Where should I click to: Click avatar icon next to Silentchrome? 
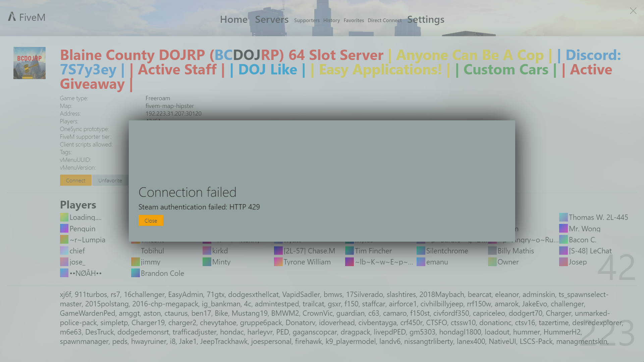click(x=421, y=250)
